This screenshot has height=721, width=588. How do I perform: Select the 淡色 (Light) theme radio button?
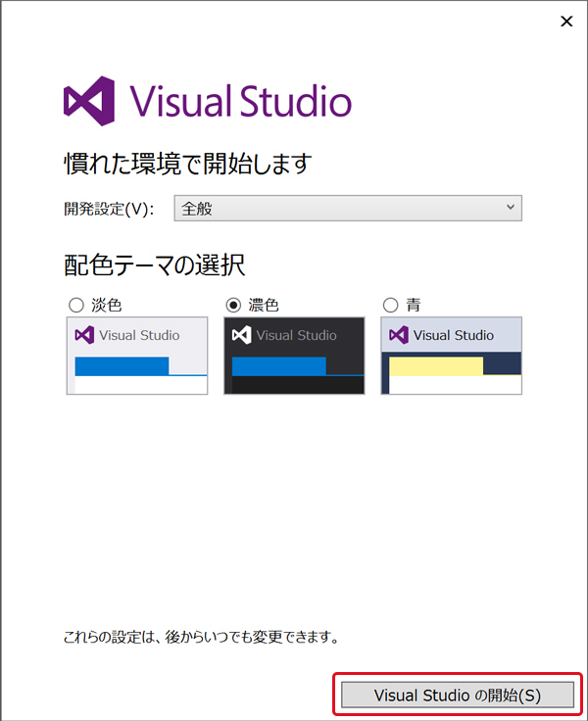point(75,305)
